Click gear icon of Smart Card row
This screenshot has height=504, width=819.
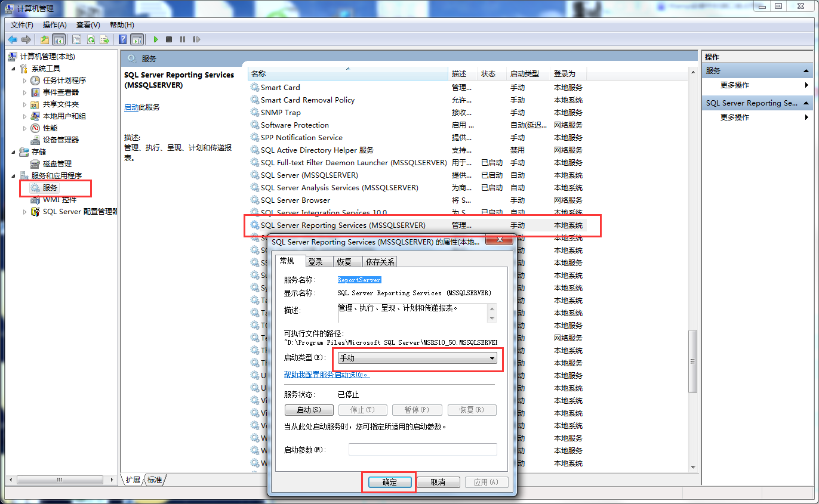click(255, 87)
